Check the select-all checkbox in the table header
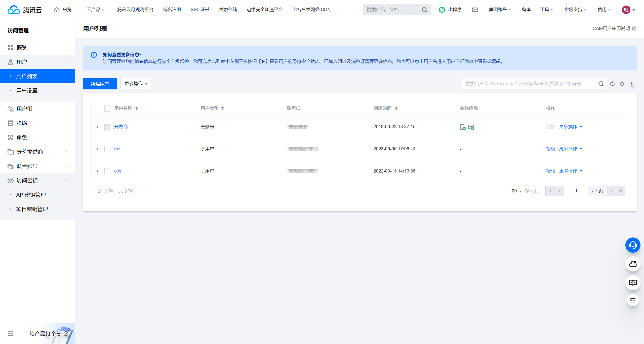This screenshot has height=344, width=644. (107, 108)
